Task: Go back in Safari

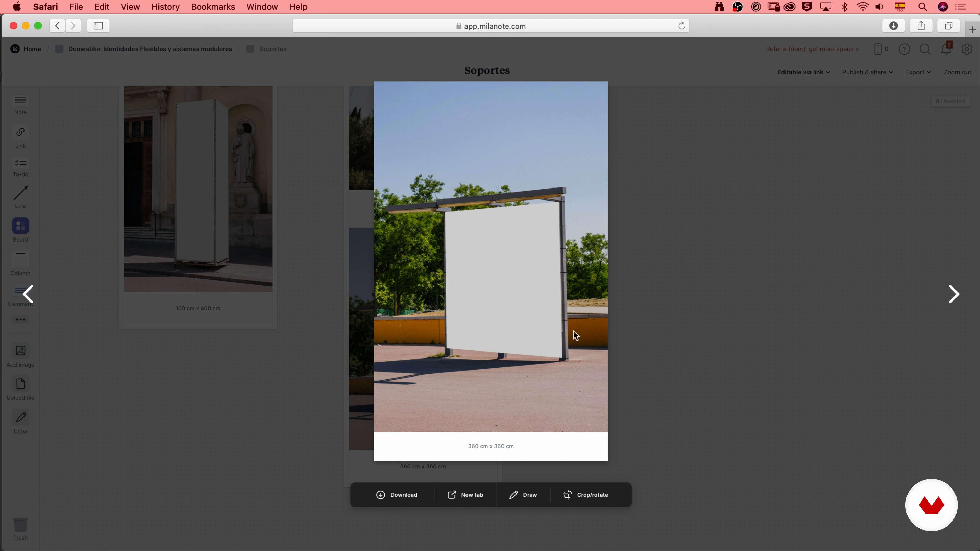Action: pyautogui.click(x=57, y=26)
